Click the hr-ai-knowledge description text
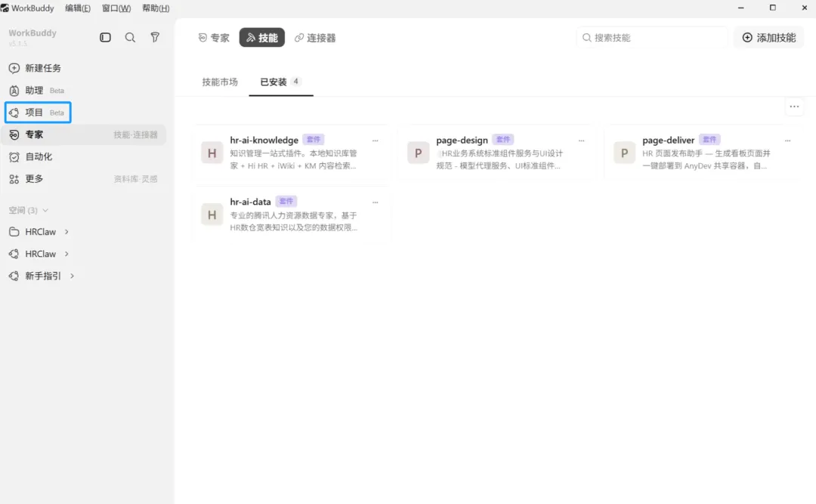 [x=293, y=160]
